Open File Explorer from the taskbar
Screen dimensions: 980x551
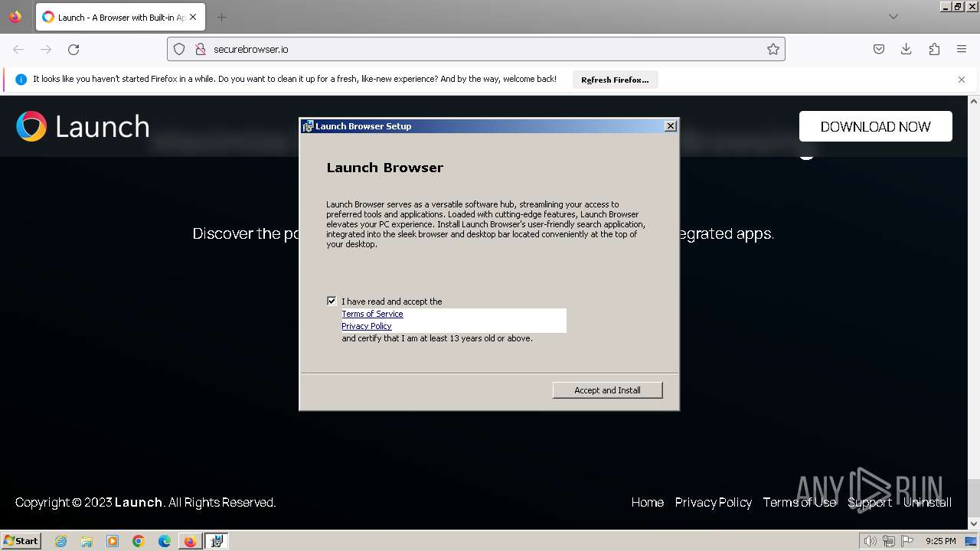[87, 541]
